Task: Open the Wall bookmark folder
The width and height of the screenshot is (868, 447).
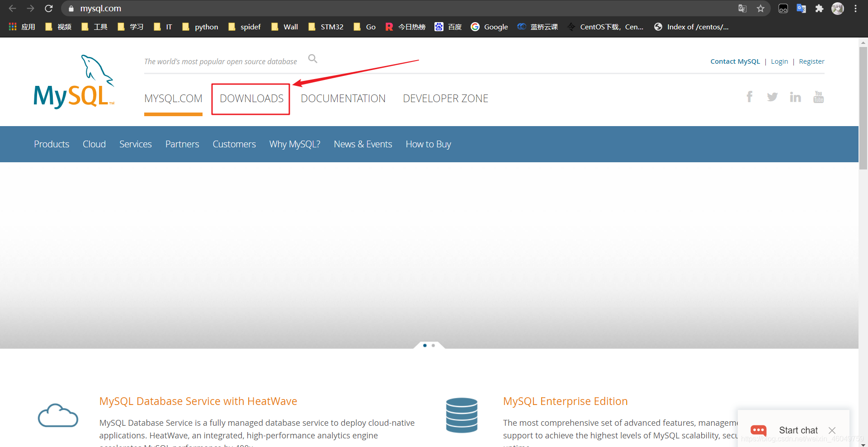Action: pos(285,27)
